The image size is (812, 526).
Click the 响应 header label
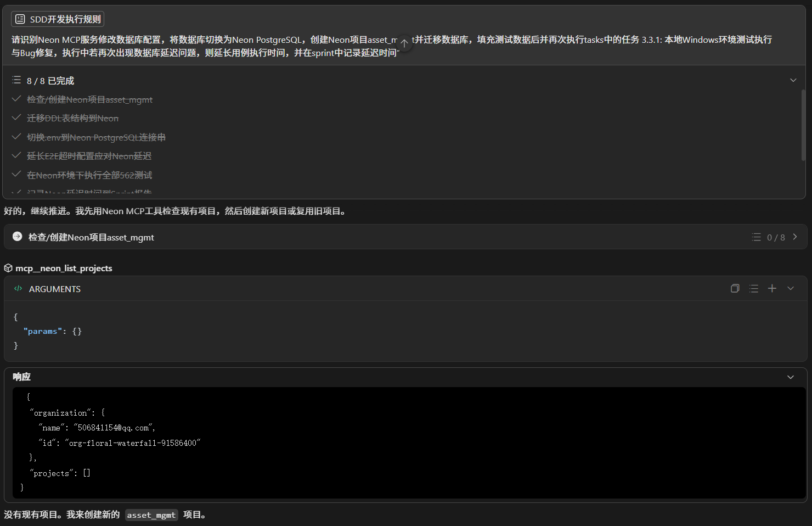point(22,377)
